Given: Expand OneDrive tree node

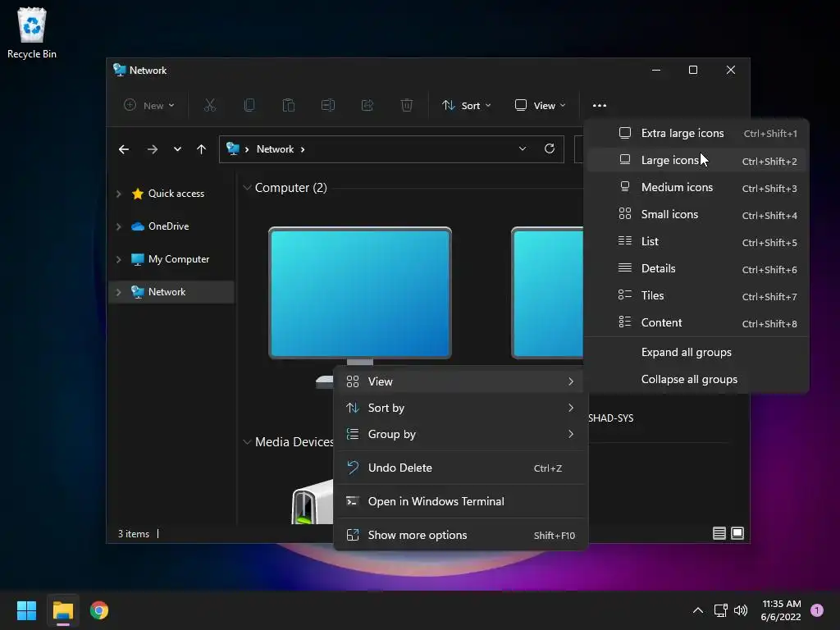Looking at the screenshot, I should pos(119,226).
